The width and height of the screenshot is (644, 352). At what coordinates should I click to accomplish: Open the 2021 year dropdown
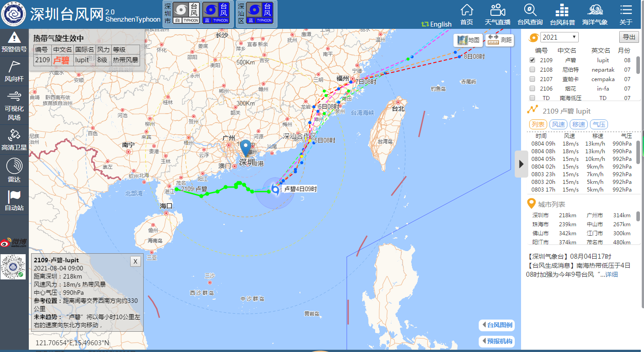(x=559, y=37)
